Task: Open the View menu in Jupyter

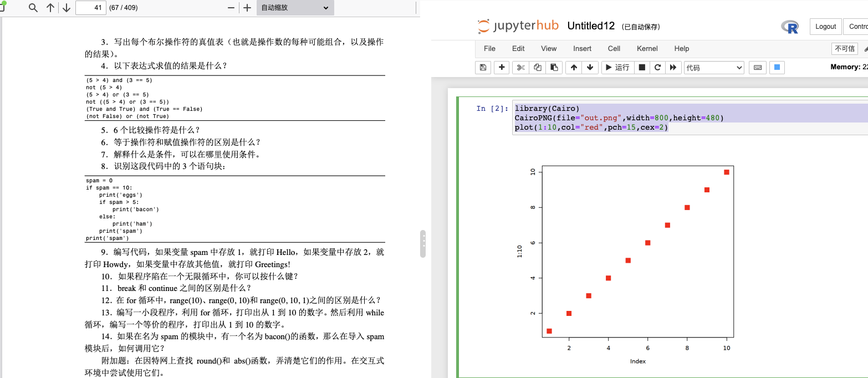Action: point(549,49)
